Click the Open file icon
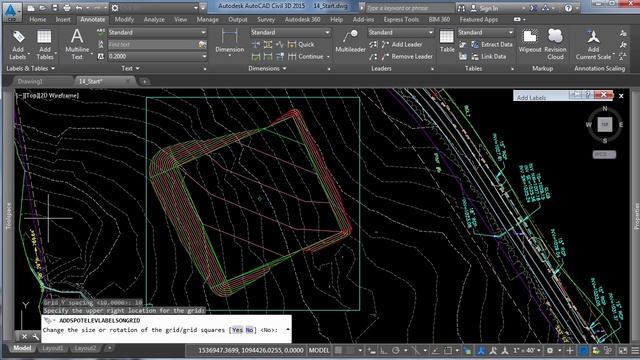This screenshot has width=640, height=360. [42, 8]
